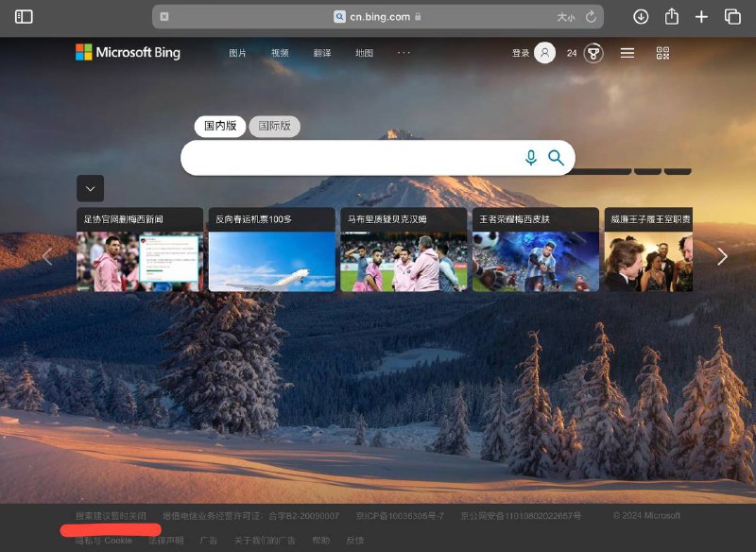Show Safari sidebar panel

(24, 17)
